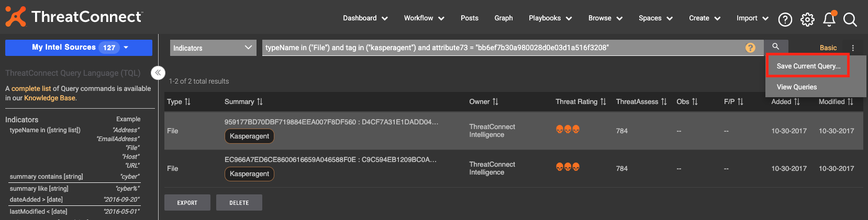Click the EXPORT button
Screen dimensions: 868x220
click(187, 203)
